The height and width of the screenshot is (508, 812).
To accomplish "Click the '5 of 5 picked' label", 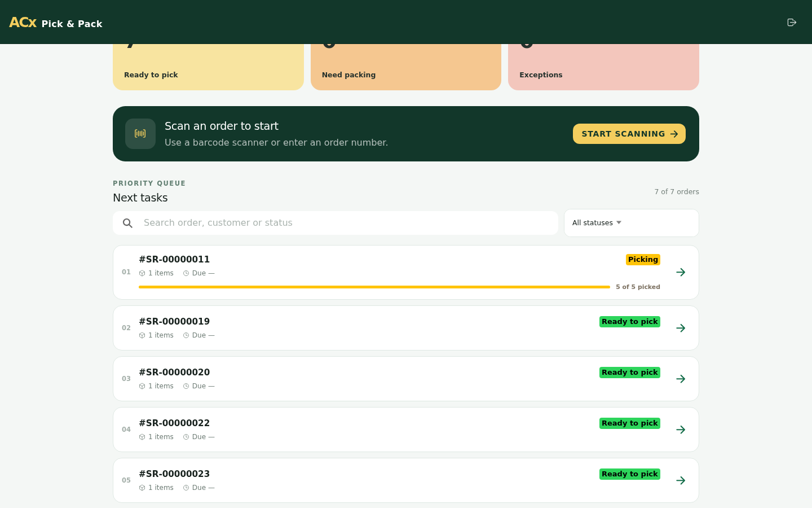I will 638,287.
